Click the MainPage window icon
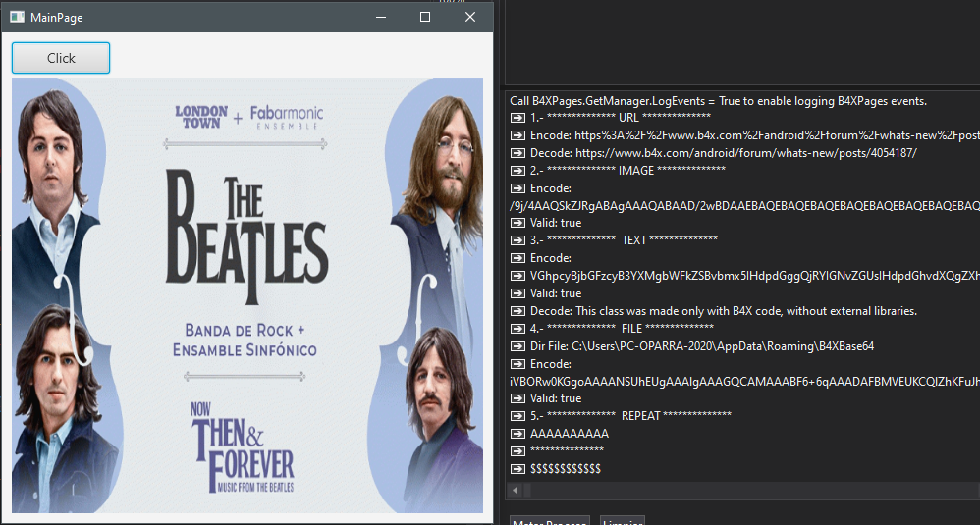 tap(17, 17)
